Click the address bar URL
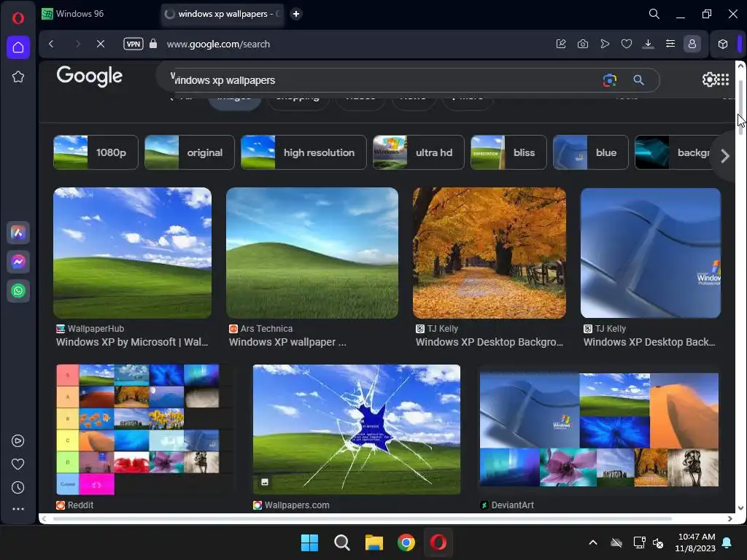Screen dimensions: 747x560 click(218, 44)
